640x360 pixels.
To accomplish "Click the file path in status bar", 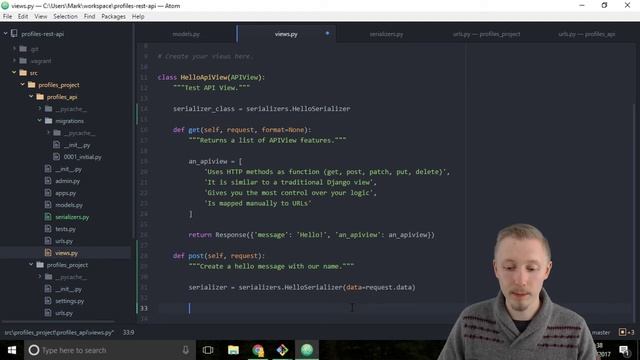I will (x=59, y=333).
